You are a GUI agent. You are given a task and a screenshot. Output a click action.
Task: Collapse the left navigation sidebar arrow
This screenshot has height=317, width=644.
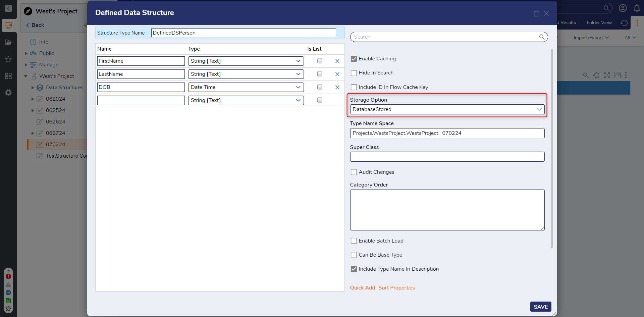(8, 8)
